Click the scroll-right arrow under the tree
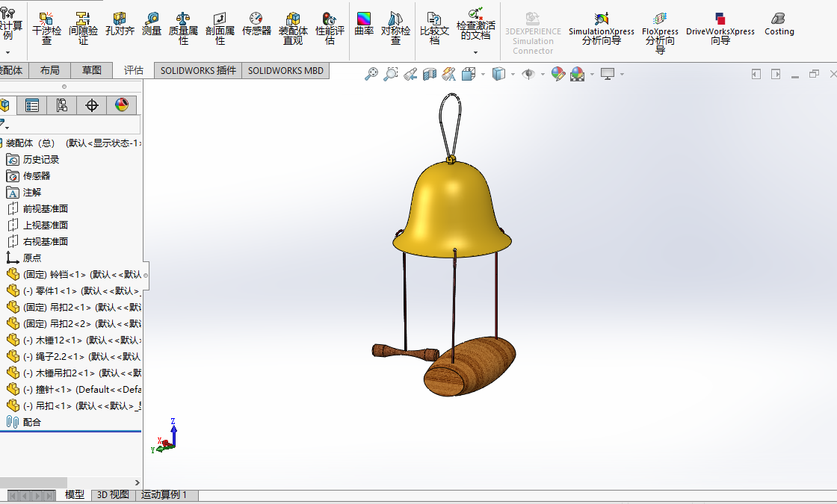Image resolution: width=837 pixels, height=504 pixels. pyautogui.click(x=138, y=482)
